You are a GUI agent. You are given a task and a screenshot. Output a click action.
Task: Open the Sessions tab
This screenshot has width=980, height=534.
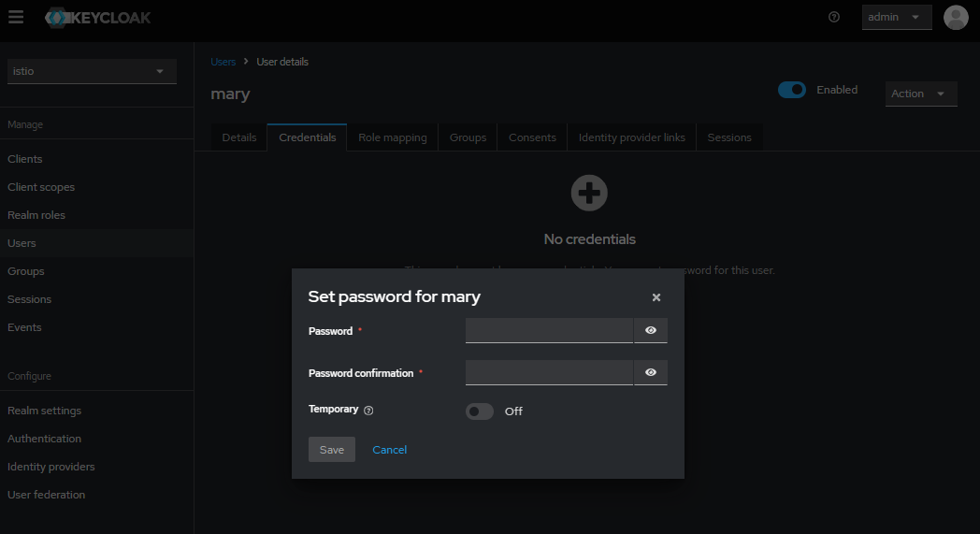point(729,137)
